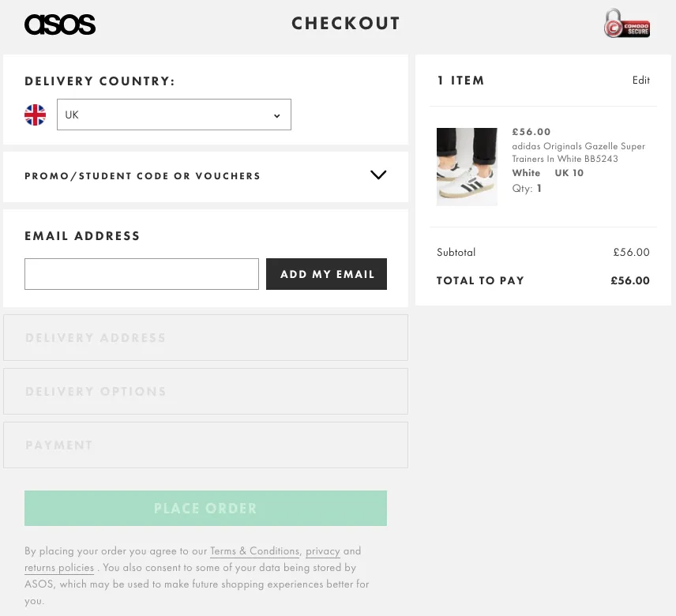Click the Total to Pay amount

tap(629, 281)
